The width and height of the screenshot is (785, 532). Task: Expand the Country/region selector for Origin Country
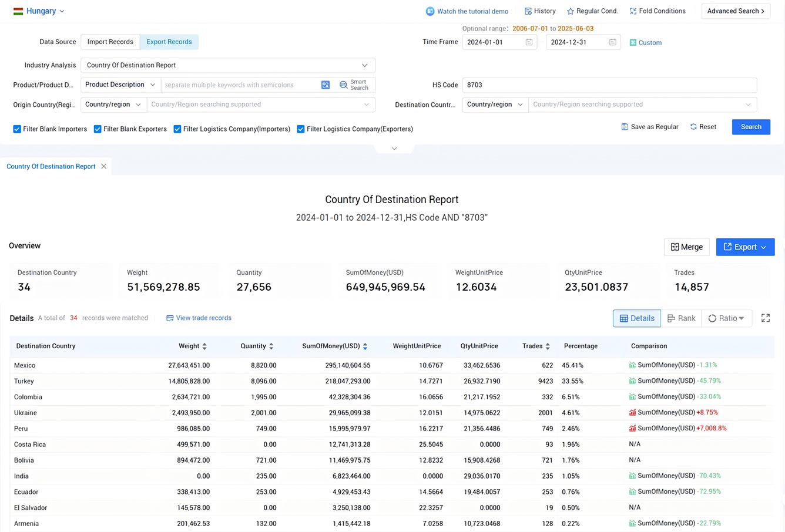pos(113,105)
